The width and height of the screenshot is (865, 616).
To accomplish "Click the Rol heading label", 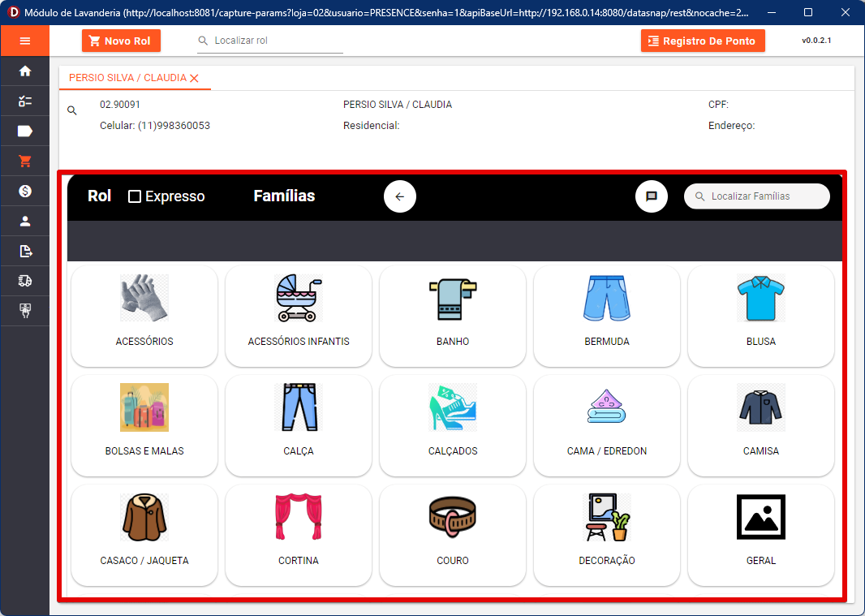I will 99,196.
